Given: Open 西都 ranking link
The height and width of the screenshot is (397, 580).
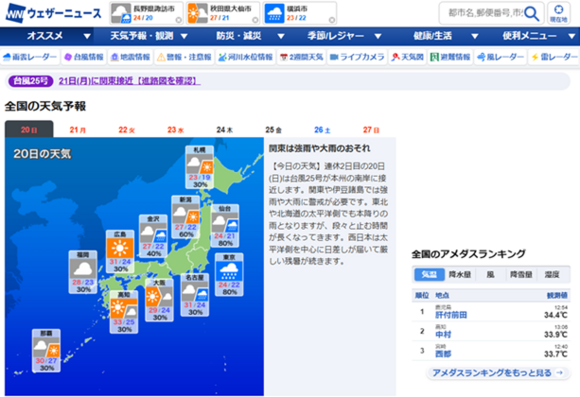Looking at the screenshot, I should pyautogui.click(x=443, y=354).
